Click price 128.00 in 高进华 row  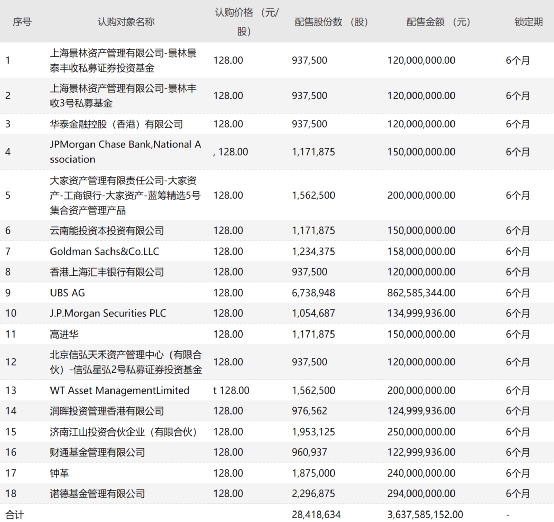(228, 334)
